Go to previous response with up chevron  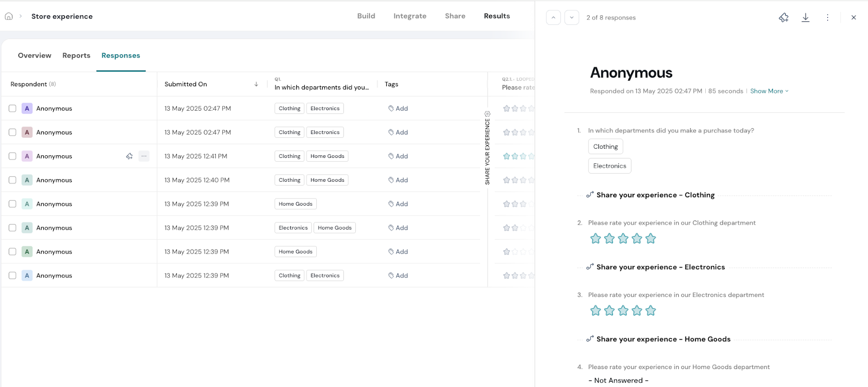[553, 17]
